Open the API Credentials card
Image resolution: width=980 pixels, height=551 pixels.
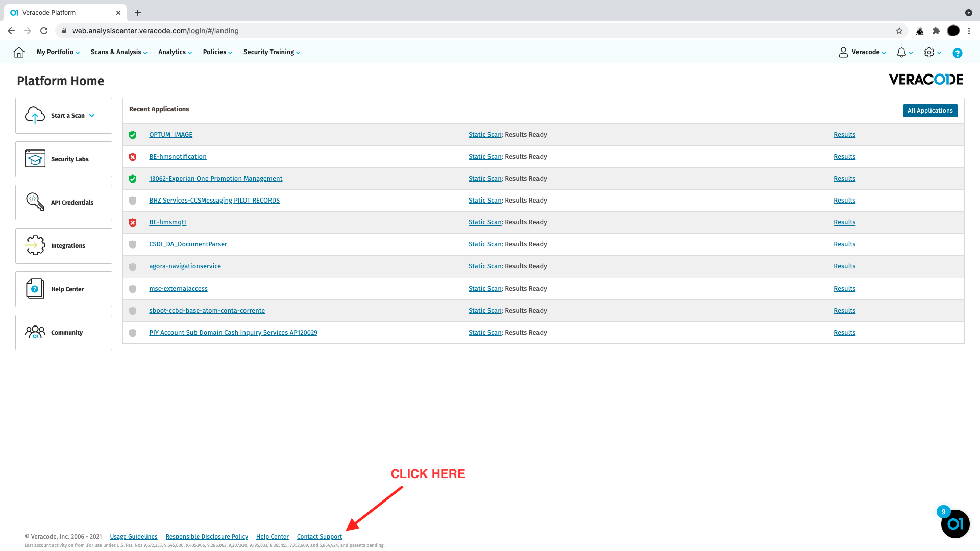[x=64, y=203]
